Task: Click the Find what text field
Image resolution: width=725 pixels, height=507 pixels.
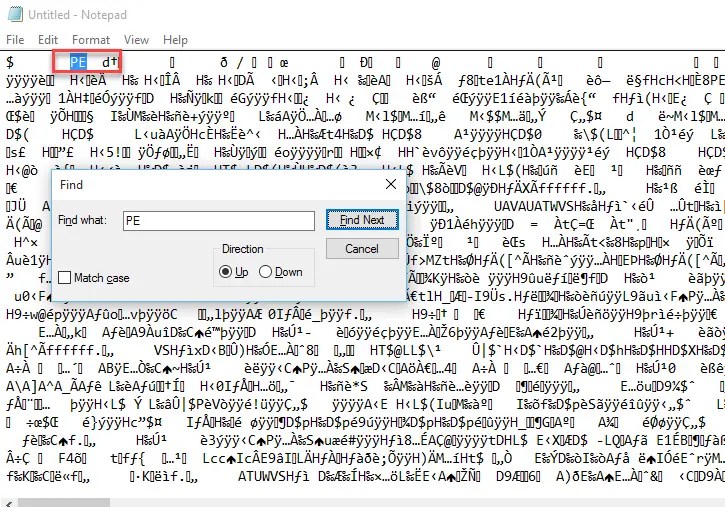Action: click(x=219, y=221)
